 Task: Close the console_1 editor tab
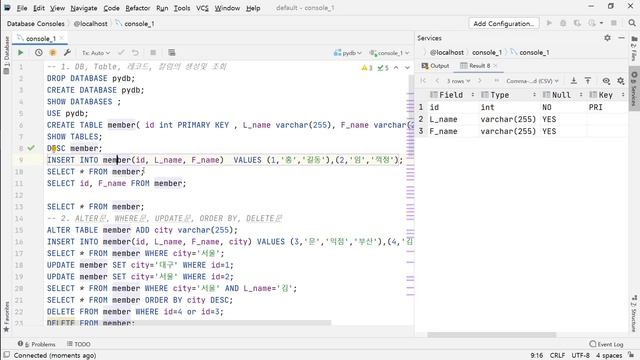click(62, 38)
